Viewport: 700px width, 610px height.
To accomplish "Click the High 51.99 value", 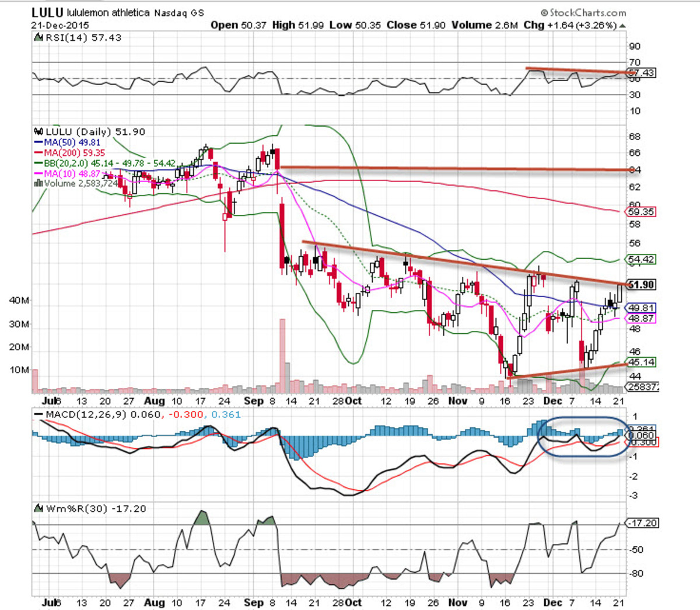I will [x=298, y=25].
